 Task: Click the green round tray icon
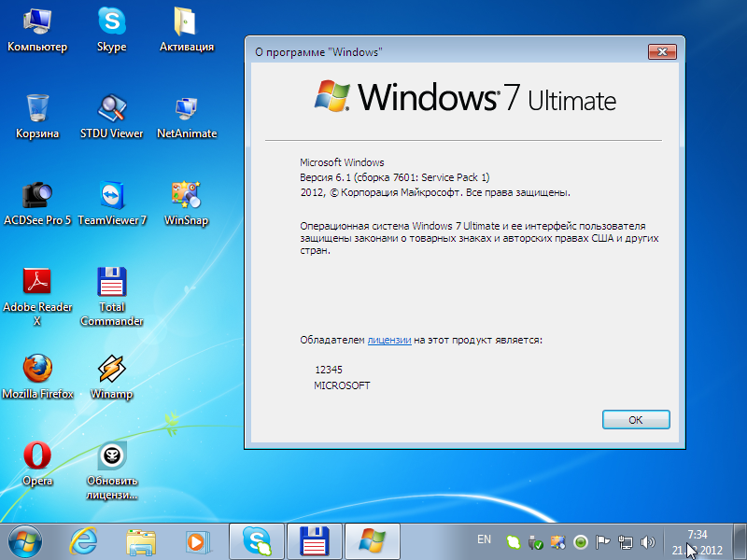point(580,542)
